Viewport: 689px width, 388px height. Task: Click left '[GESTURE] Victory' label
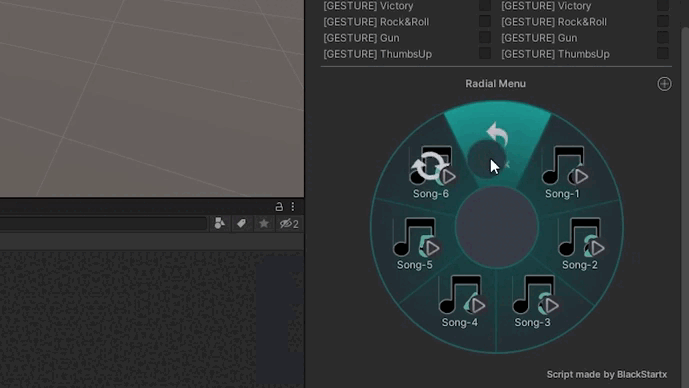coord(368,6)
